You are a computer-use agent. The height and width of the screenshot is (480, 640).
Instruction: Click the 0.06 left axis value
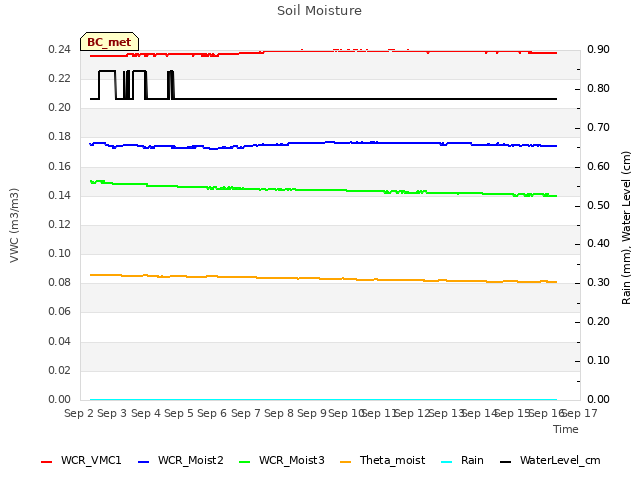(x=60, y=312)
